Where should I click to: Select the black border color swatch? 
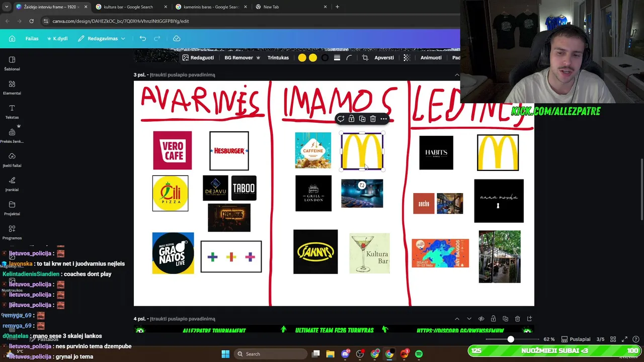pyautogui.click(x=325, y=58)
